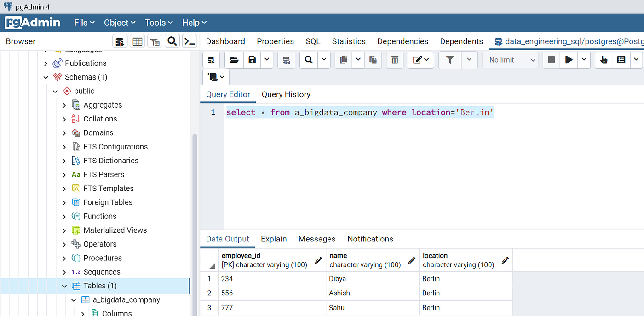Enable the Filter on the data grid
The width and height of the screenshot is (644, 316).
coord(449,60)
